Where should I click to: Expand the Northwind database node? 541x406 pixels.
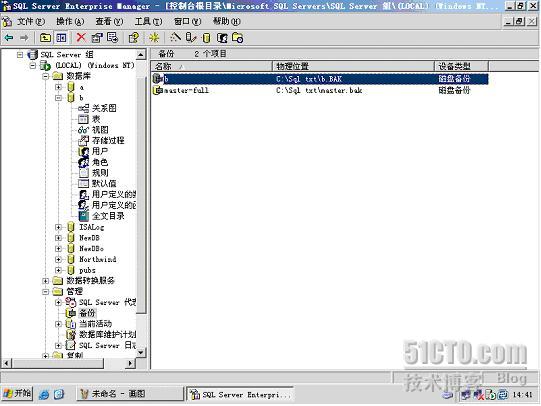[x=58, y=259]
